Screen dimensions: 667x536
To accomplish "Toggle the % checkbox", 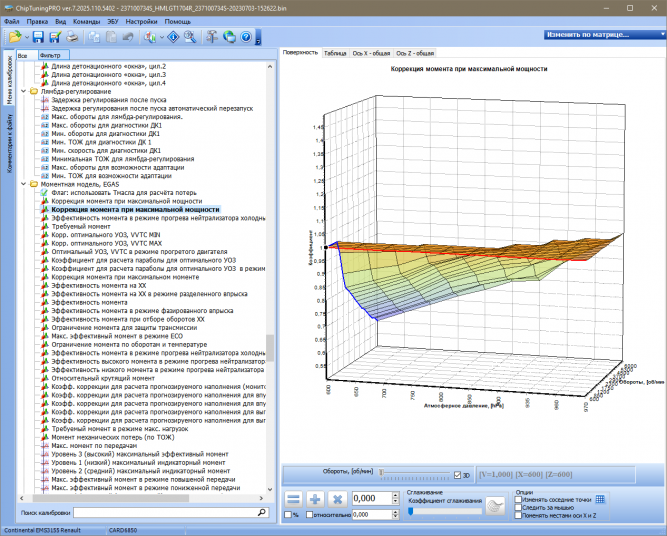I will tap(288, 515).
